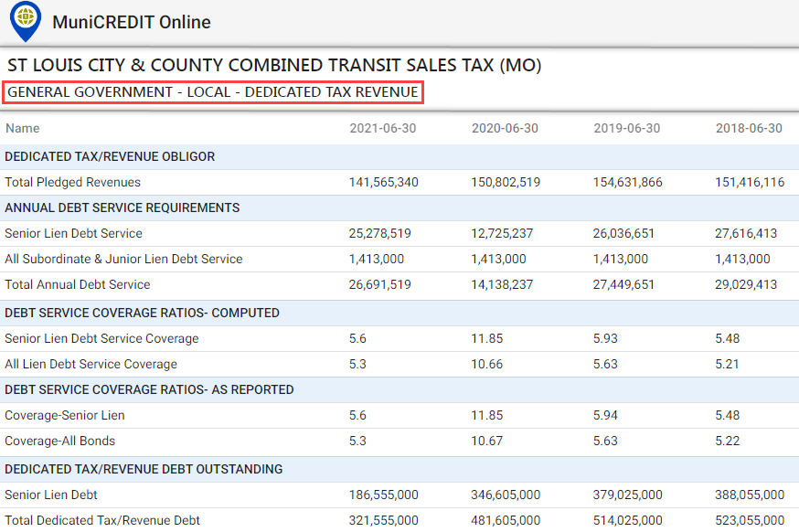
Task: Click All Subordinate & Junior Lien Debt Service
Action: [x=123, y=259]
